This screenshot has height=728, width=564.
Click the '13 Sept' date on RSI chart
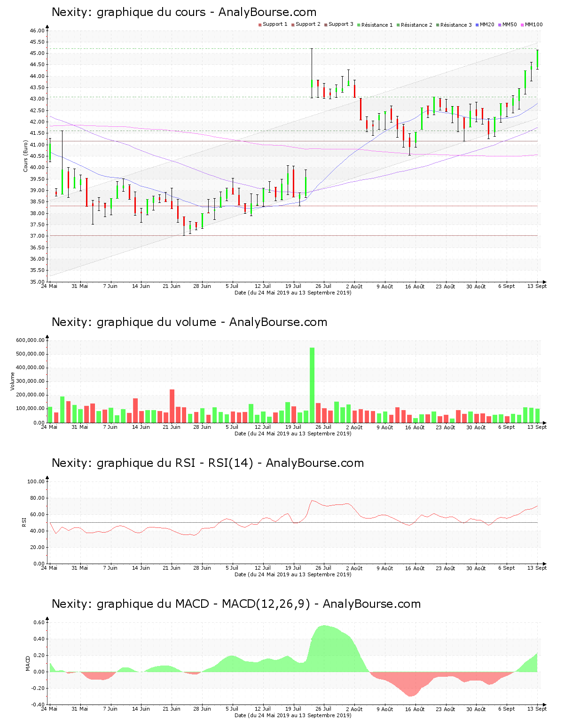point(537,568)
